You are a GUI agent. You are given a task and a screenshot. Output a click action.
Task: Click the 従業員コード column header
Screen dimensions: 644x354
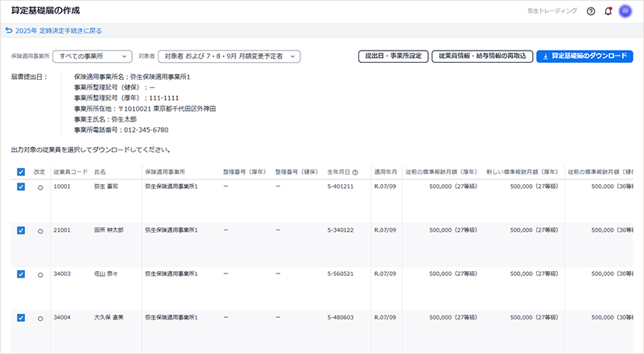(68, 172)
